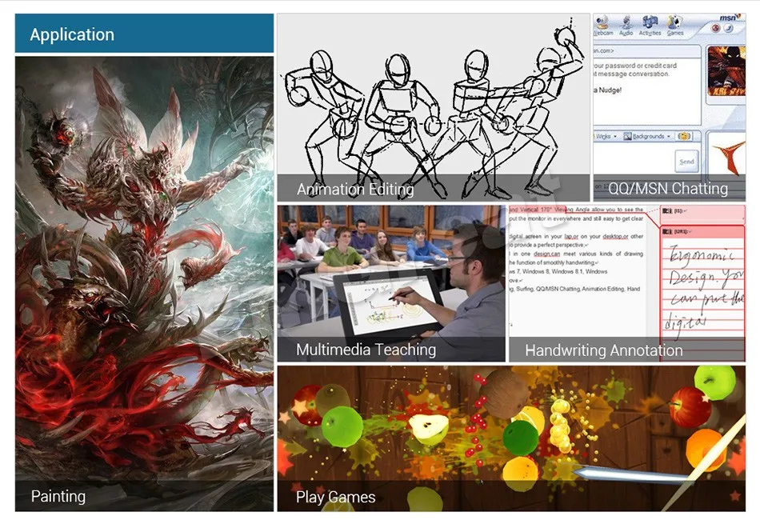Open the Play Games fruit tile
Screen dimensions: 760x532
[511, 438]
